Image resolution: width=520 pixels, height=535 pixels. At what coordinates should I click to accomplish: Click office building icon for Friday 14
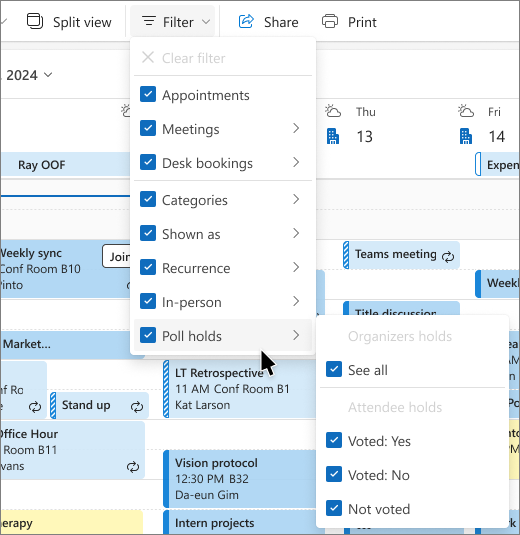[x=466, y=136]
